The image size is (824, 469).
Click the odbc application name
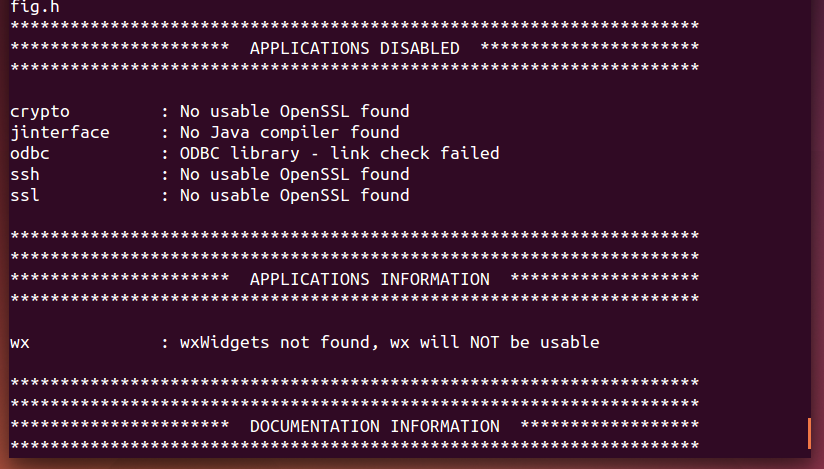30,153
